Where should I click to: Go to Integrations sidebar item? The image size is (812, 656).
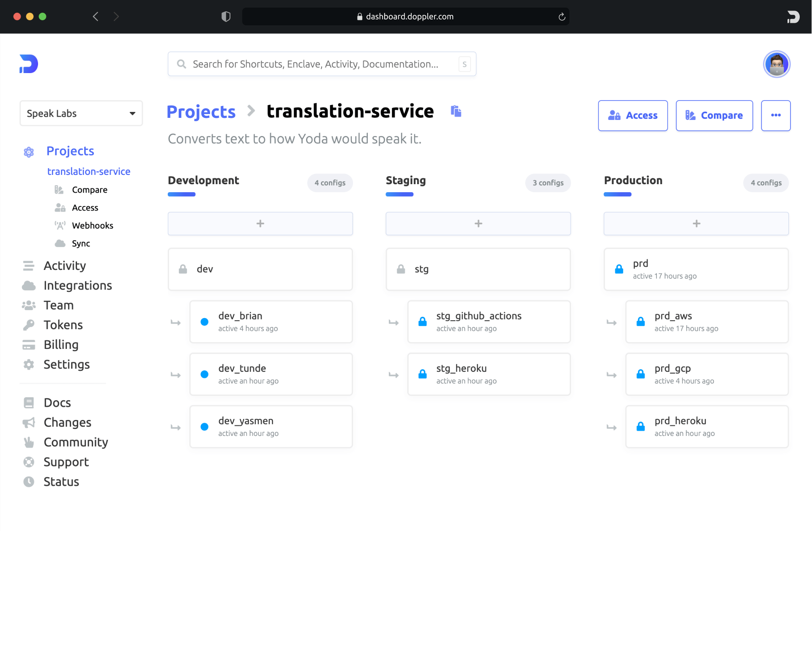(x=77, y=285)
